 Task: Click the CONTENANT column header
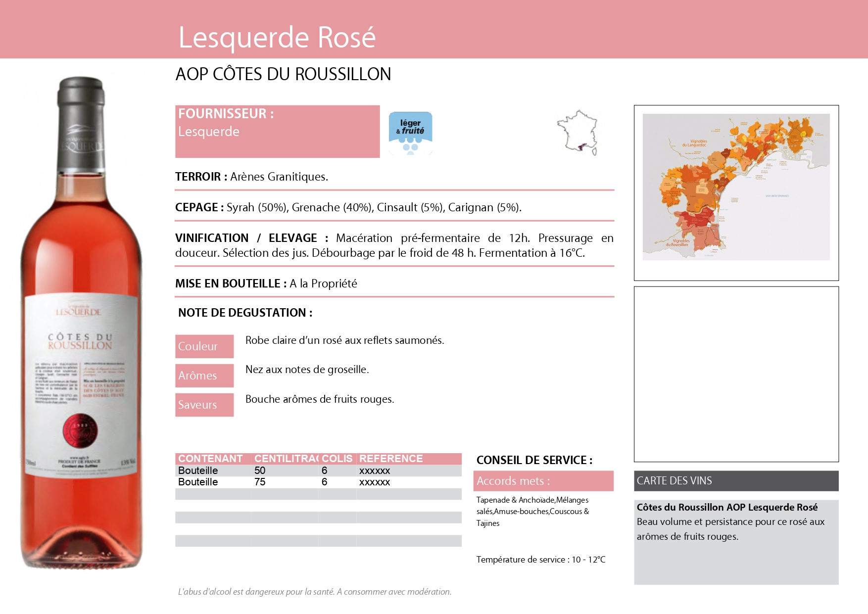(x=211, y=459)
